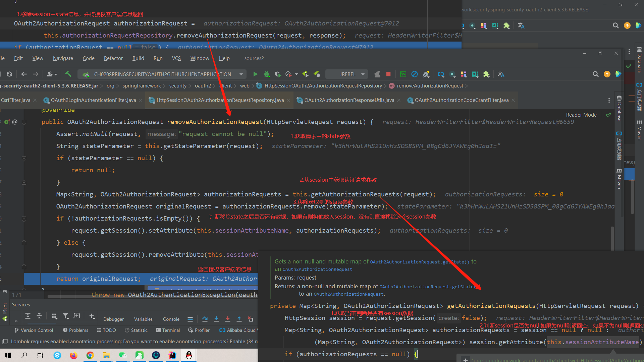The image size is (644, 362).
Task: Open the JREBEL configuration dropdown
Action: [x=347, y=74]
